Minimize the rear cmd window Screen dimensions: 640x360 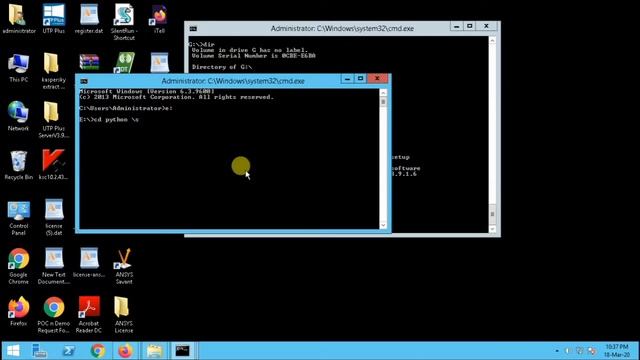pos(456,26)
